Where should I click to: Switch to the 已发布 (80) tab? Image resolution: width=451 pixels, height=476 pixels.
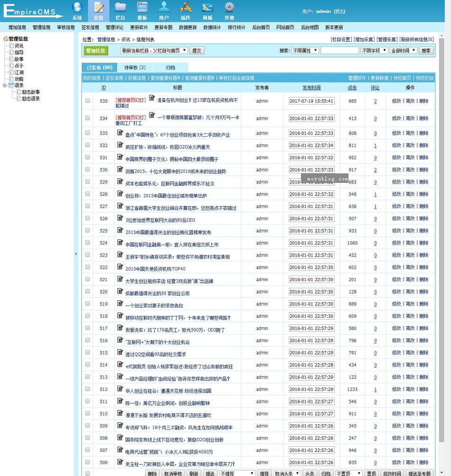pos(100,67)
